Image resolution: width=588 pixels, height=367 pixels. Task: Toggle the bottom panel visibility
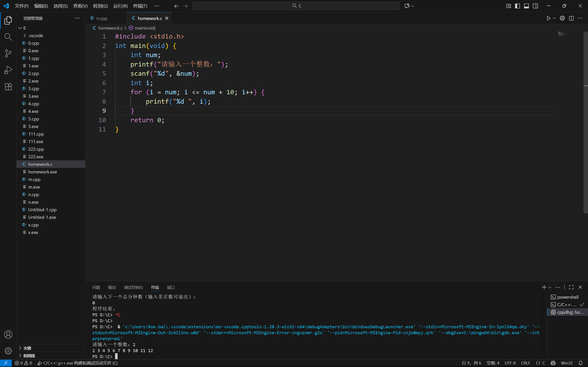coord(526,6)
